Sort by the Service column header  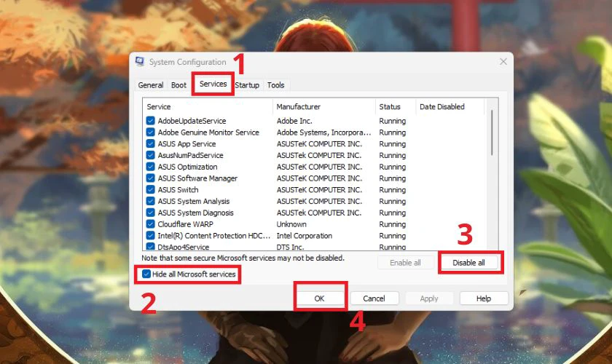(x=208, y=106)
